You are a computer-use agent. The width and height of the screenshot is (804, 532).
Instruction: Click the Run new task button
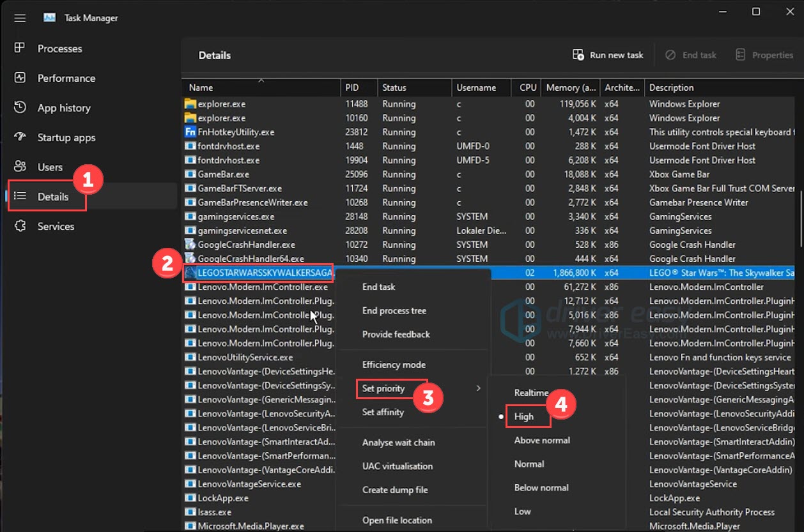(608, 55)
